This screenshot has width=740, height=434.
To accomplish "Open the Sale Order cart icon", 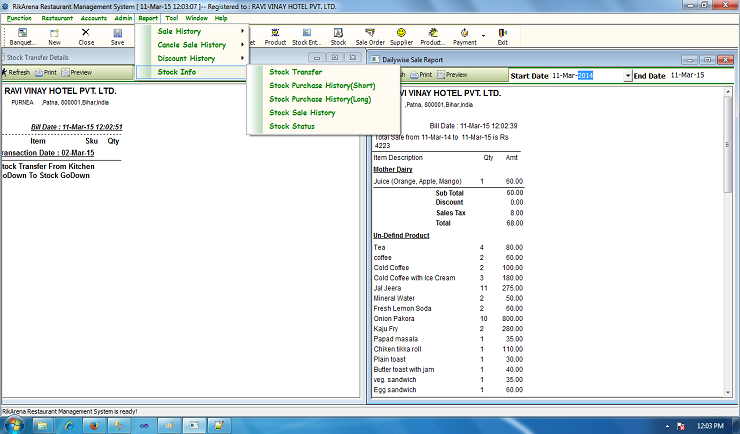I will coord(370,36).
